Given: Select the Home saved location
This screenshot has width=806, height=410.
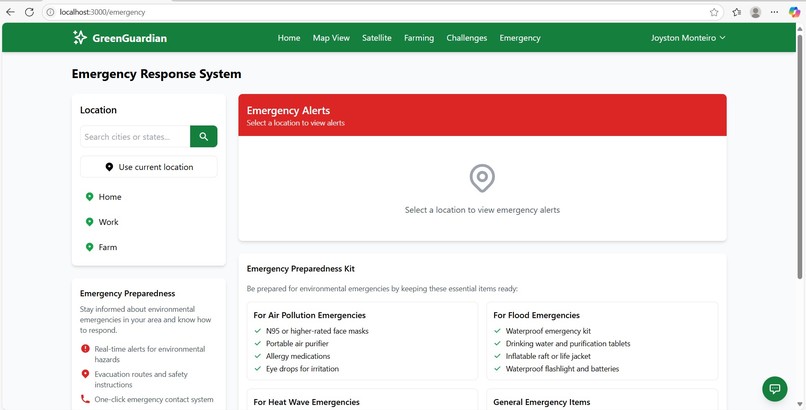Looking at the screenshot, I should click(149, 197).
